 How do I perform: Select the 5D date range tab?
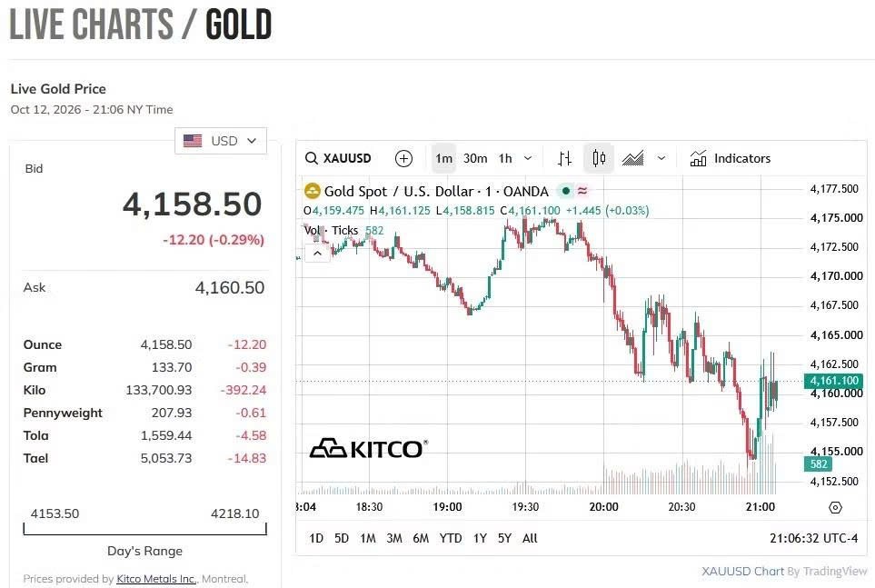point(342,538)
